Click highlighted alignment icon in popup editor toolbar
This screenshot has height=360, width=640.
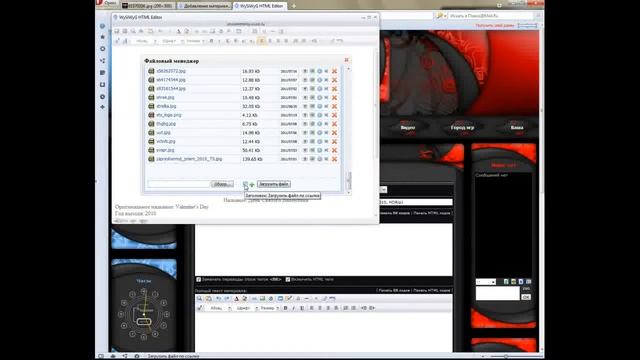click(x=262, y=41)
